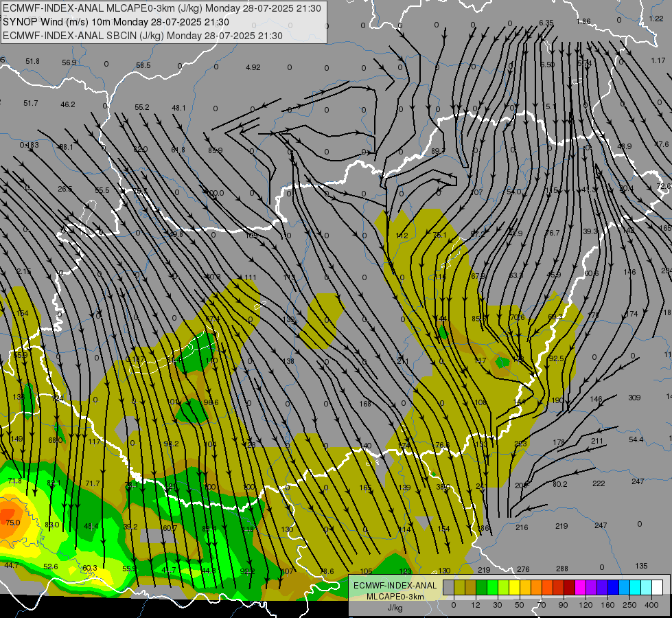Select the 26.5 value on the map
Screen dimensions: 672x618
(65, 189)
